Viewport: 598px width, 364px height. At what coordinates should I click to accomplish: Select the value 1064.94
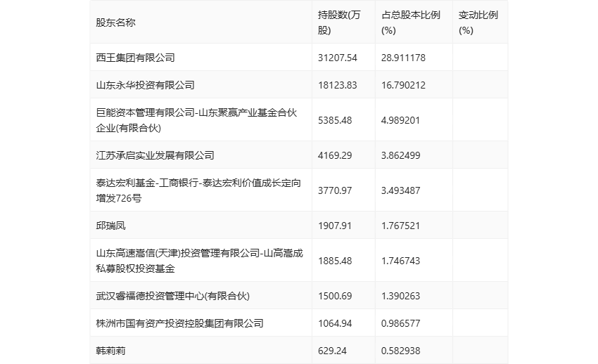pos(335,324)
